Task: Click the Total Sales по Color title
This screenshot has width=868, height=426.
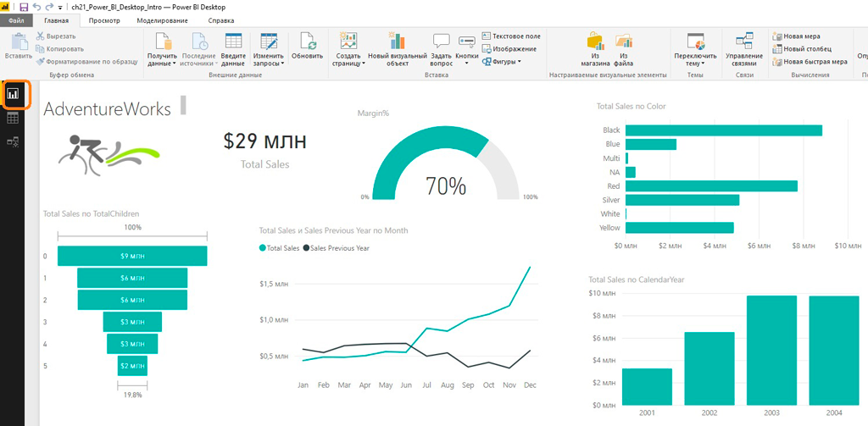Action: point(631,106)
